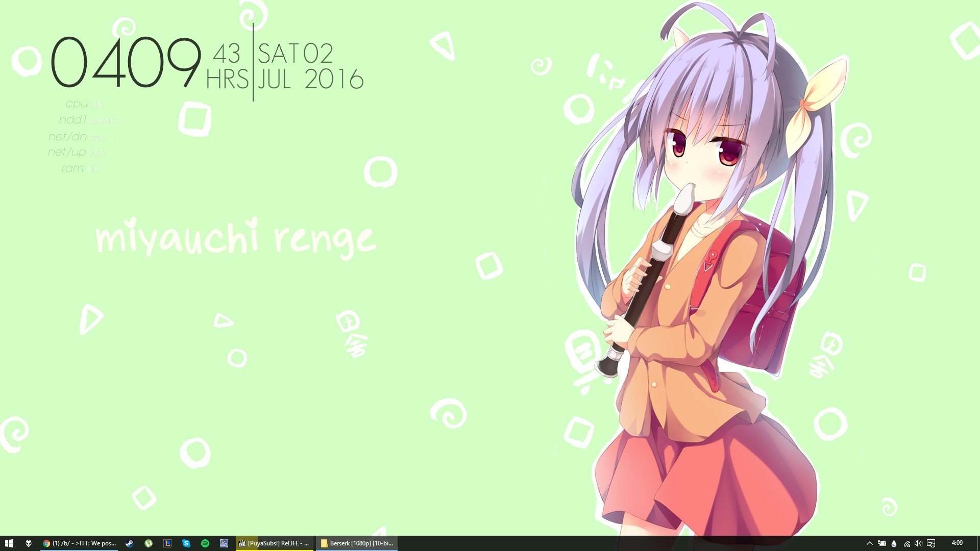Screen dimensions: 980x551
Task: Open the volume control in tray
Action: coord(918,543)
